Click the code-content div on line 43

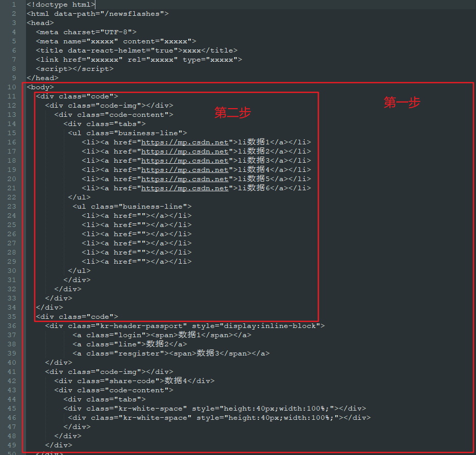(114, 390)
